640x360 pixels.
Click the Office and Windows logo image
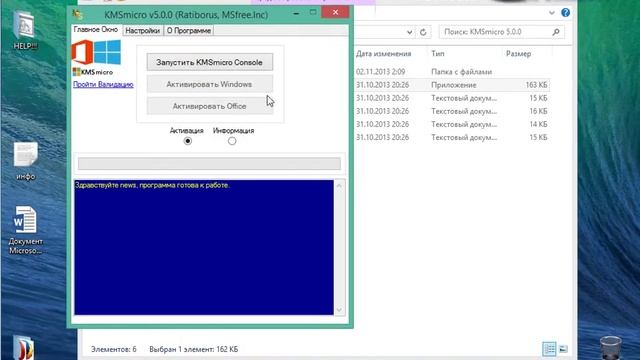point(96,52)
